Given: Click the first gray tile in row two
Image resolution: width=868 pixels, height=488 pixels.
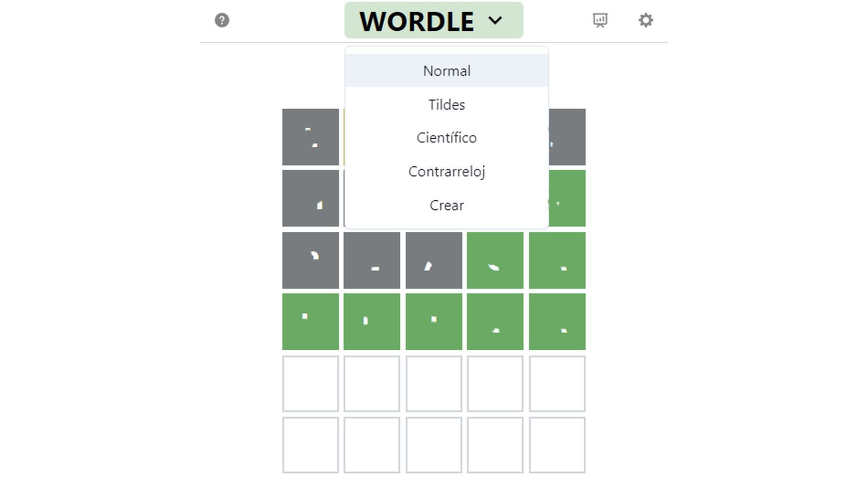Looking at the screenshot, I should [311, 198].
